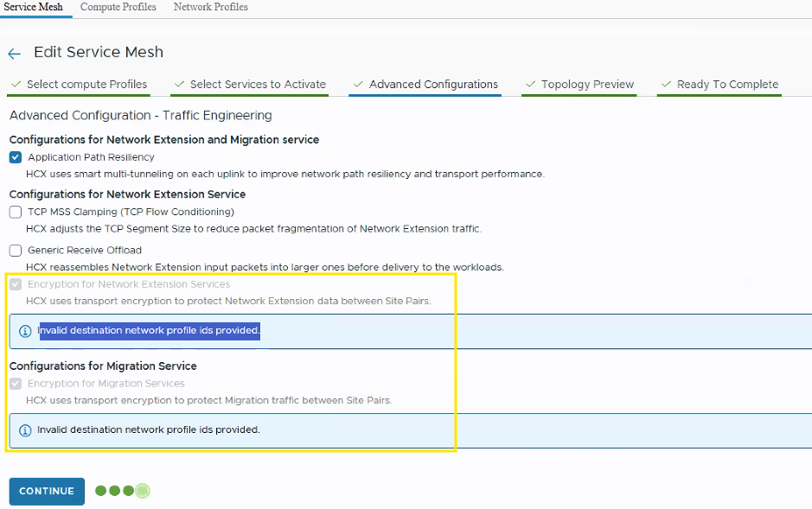Click the info icon in the Migration Service alert
Screen dimensions: 812x509
click(x=25, y=430)
